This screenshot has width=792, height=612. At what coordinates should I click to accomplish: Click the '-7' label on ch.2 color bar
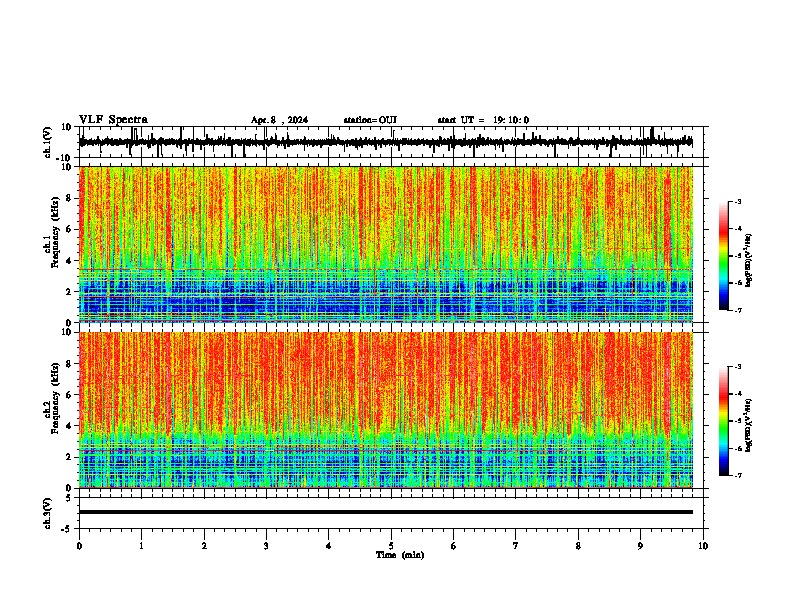737,475
